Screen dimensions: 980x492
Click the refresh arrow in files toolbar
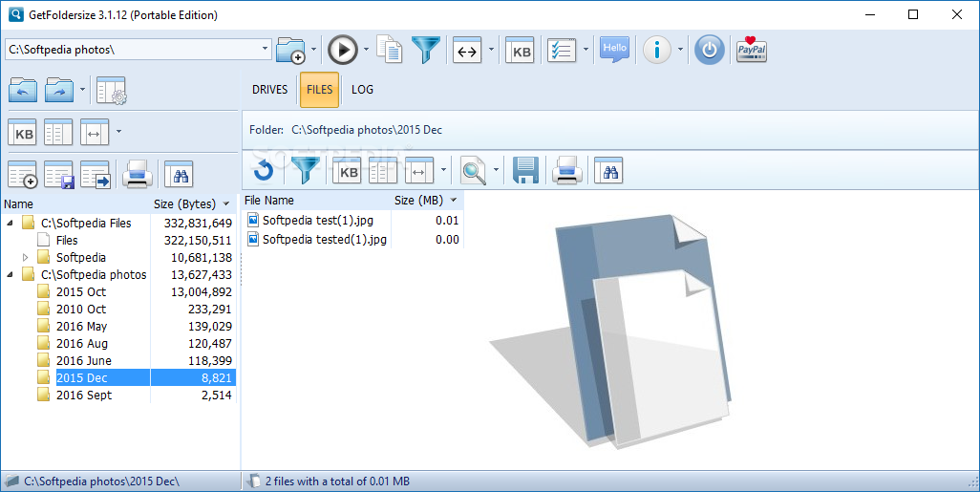tap(263, 170)
